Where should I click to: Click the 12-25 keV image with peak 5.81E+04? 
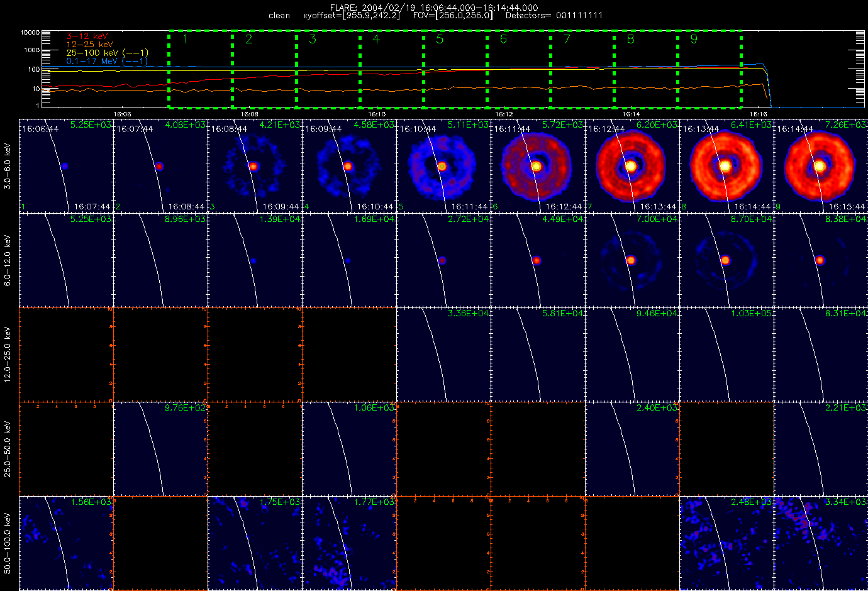click(538, 355)
